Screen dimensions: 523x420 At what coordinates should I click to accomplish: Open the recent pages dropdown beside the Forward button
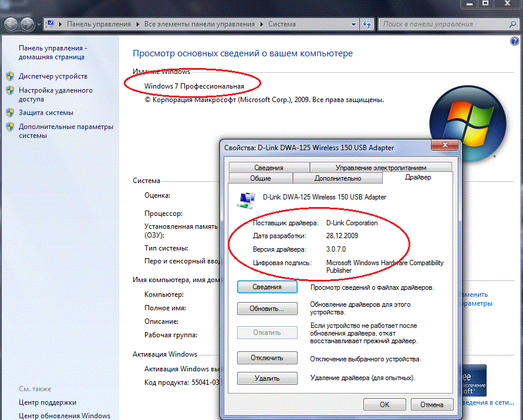39,25
